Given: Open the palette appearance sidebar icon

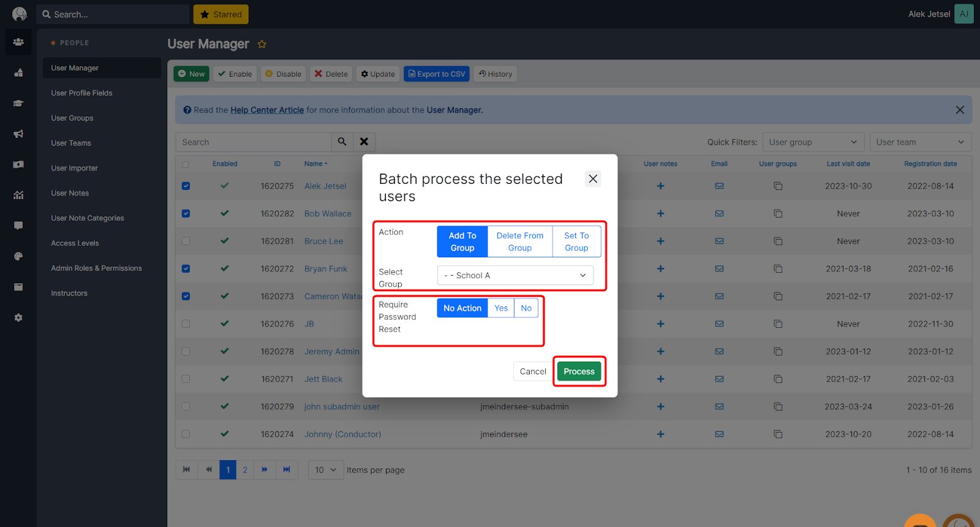Looking at the screenshot, I should (18, 256).
